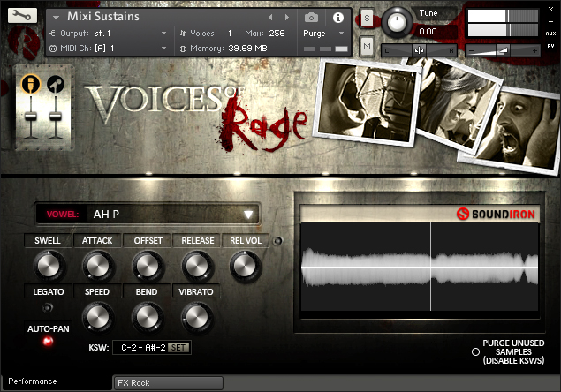This screenshot has height=392, width=561.
Task: Click the close mic volume fader
Action: pos(31,117)
